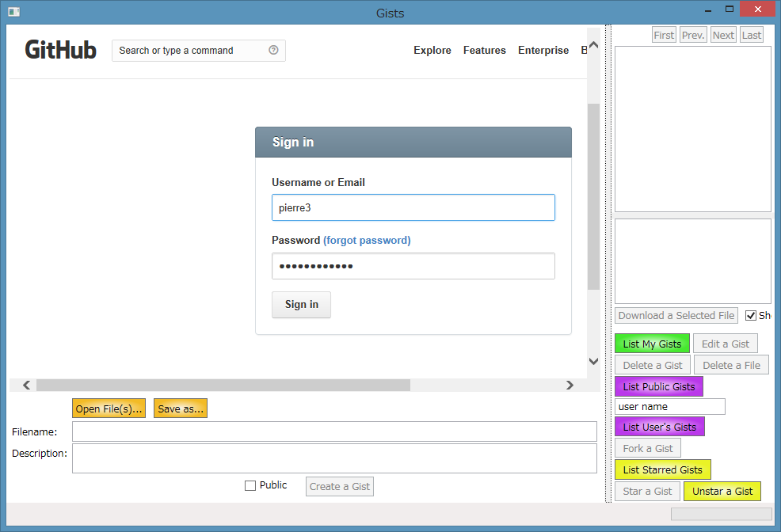Click the GitHub logo
The height and width of the screenshot is (532, 781).
[x=60, y=50]
